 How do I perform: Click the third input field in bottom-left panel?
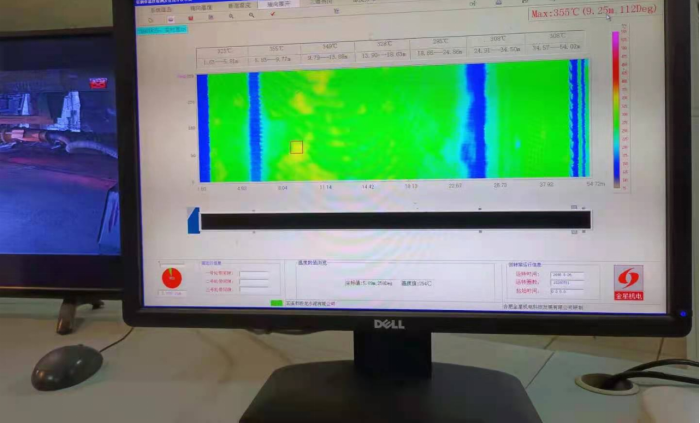coord(253,288)
